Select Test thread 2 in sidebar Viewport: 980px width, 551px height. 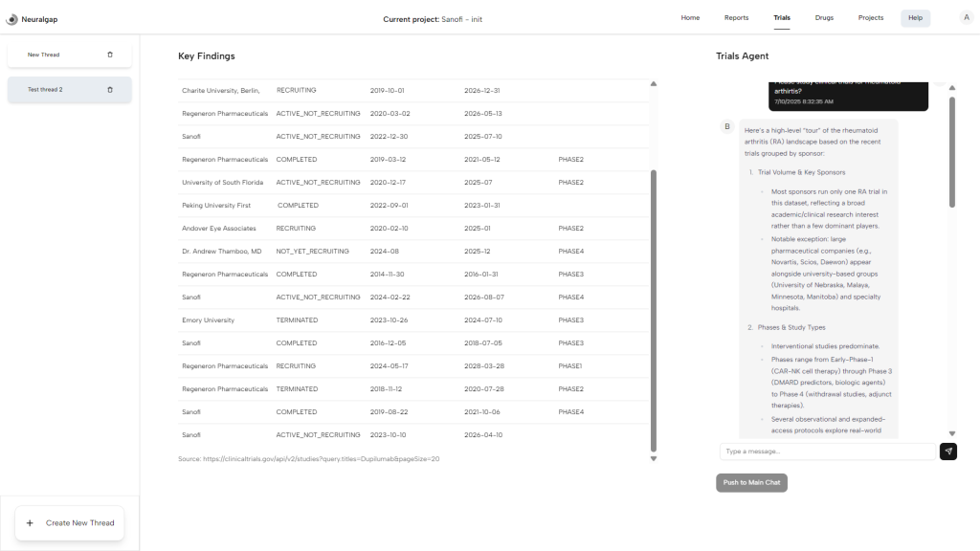click(x=69, y=89)
